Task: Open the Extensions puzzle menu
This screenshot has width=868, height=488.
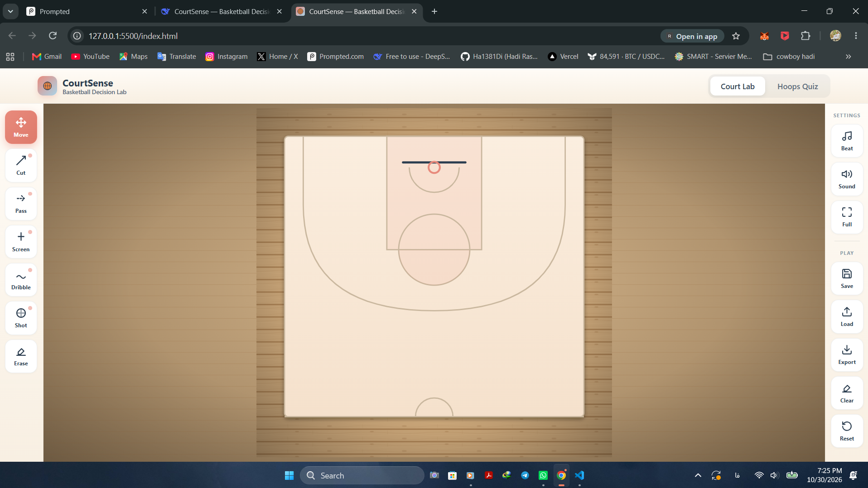Action: click(805, 36)
